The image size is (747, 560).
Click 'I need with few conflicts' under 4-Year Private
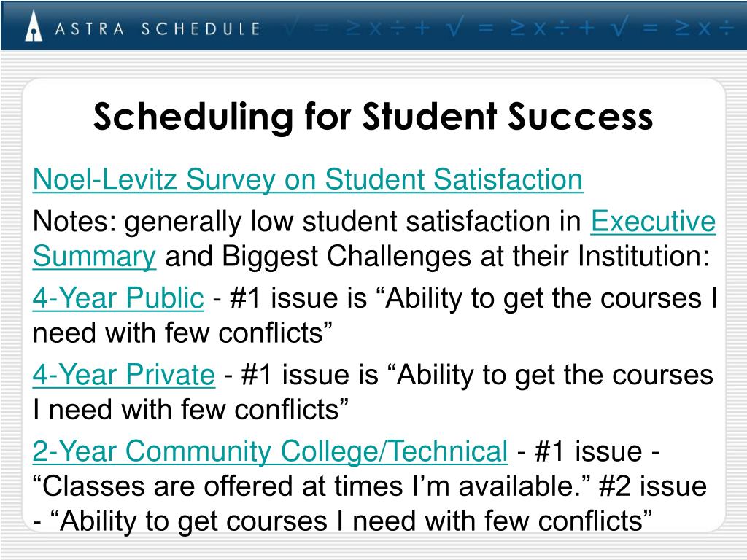tap(191, 409)
